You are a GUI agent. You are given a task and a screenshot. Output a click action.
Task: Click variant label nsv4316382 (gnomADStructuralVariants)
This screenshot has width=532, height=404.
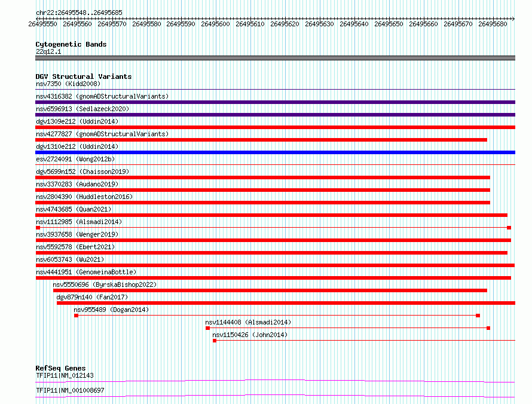click(x=102, y=96)
